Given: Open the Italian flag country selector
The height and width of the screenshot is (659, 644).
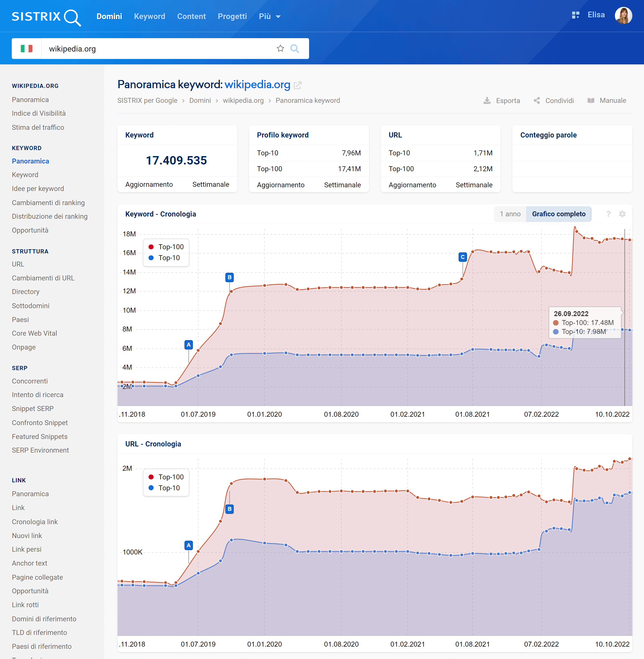Looking at the screenshot, I should pyautogui.click(x=27, y=49).
